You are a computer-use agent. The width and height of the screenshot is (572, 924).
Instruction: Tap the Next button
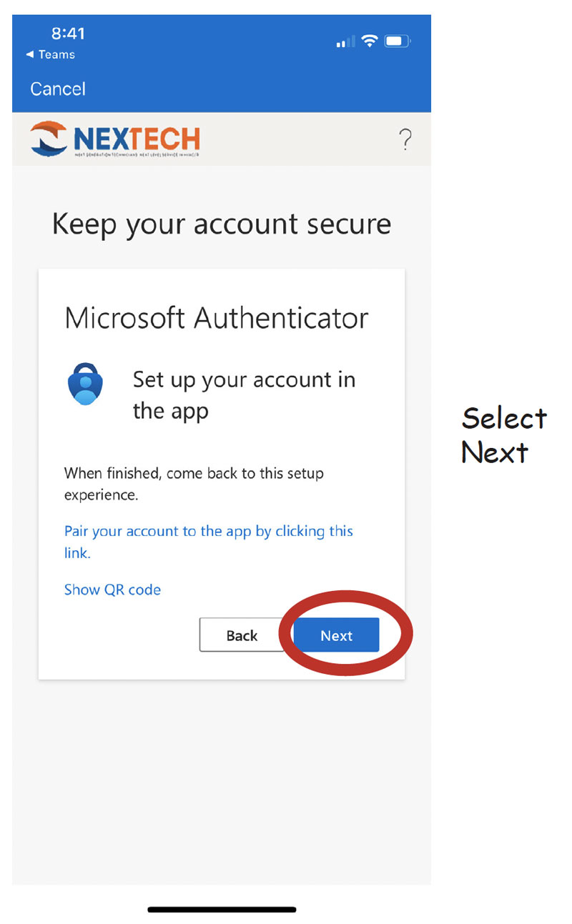[x=336, y=635]
